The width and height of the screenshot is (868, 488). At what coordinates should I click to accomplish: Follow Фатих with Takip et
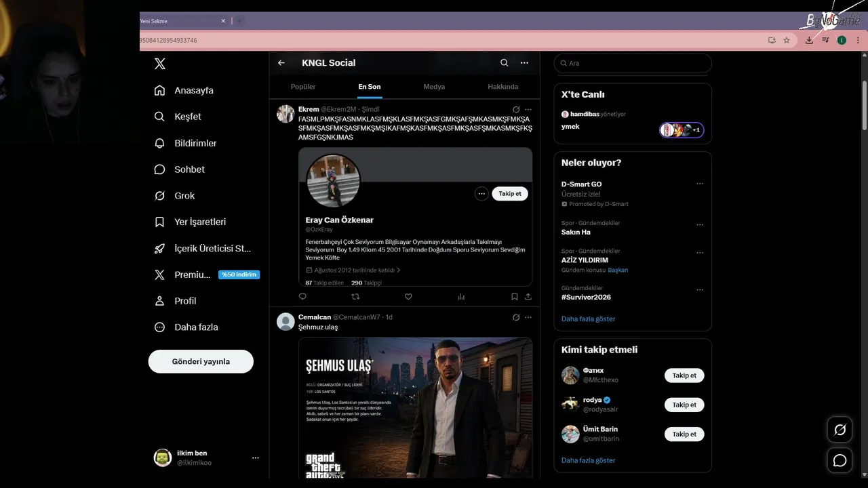pos(684,375)
